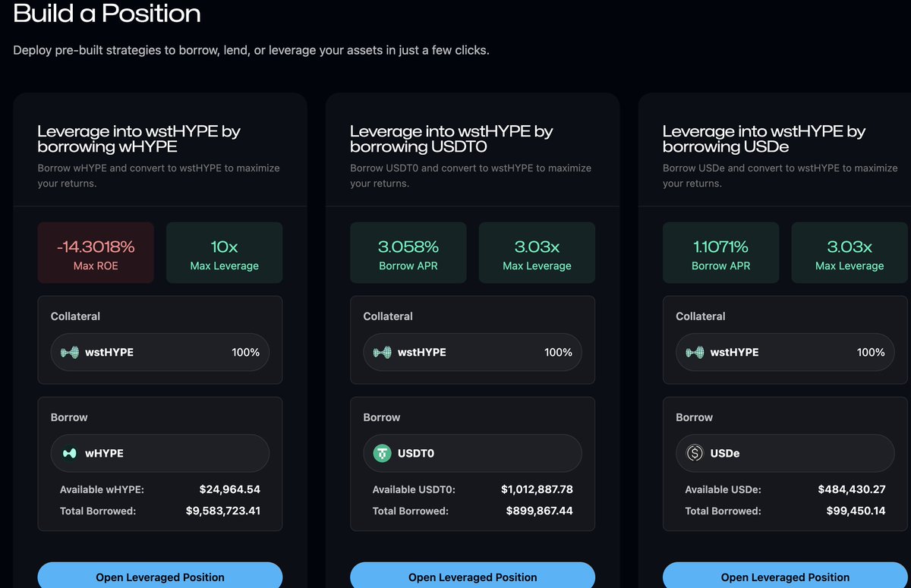Click 'Borrow wHYPE and convert to wstHYPE' description
The width and height of the screenshot is (911, 588).
point(159,175)
